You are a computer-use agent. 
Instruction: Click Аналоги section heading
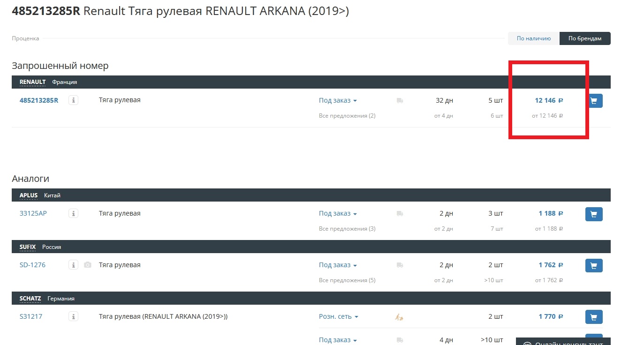[30, 179]
